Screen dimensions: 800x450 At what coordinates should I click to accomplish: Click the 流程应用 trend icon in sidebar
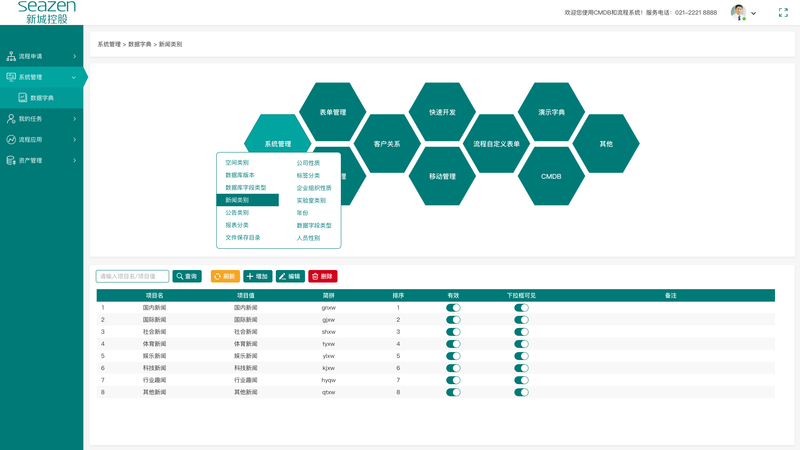11,139
